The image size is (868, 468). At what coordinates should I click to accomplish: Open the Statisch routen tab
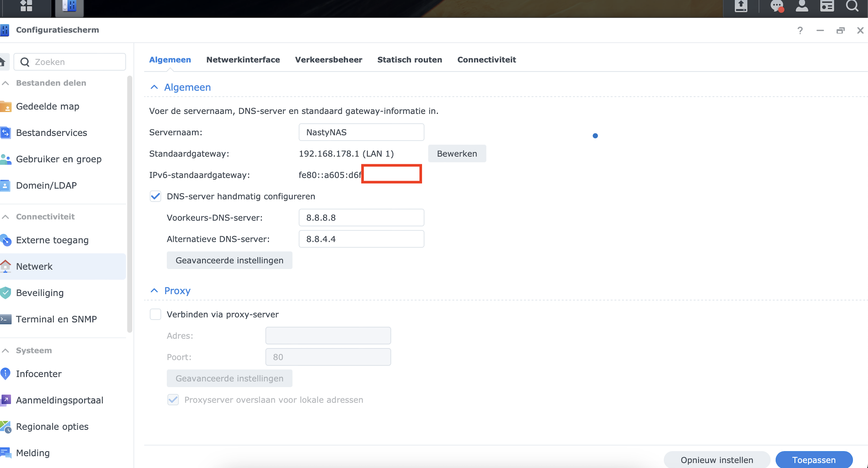tap(409, 59)
